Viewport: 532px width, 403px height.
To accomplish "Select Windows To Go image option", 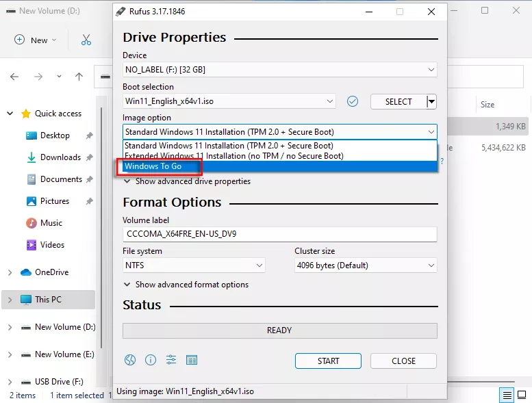I will tap(153, 166).
